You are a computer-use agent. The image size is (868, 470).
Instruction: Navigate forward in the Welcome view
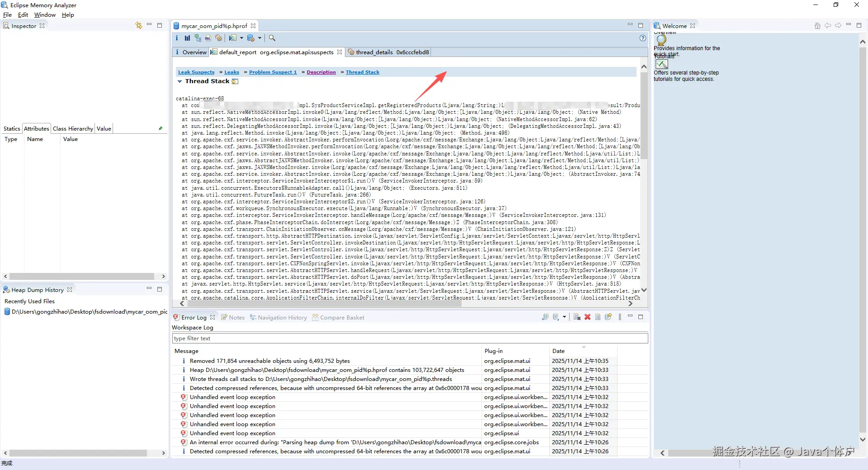pyautogui.click(x=838, y=26)
